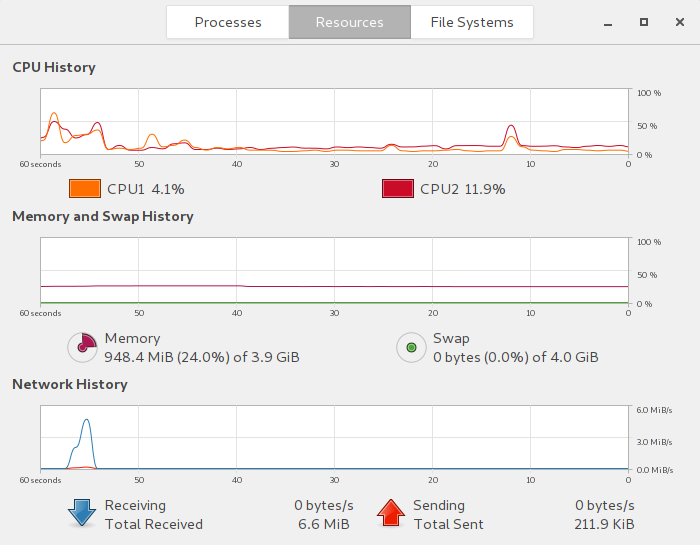Click the Memory pie chart icon
The height and width of the screenshot is (545, 700).
[x=82, y=347]
